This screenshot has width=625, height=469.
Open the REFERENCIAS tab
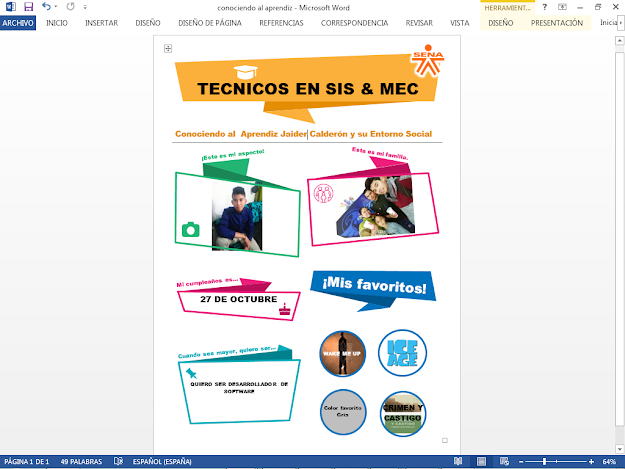(x=281, y=23)
